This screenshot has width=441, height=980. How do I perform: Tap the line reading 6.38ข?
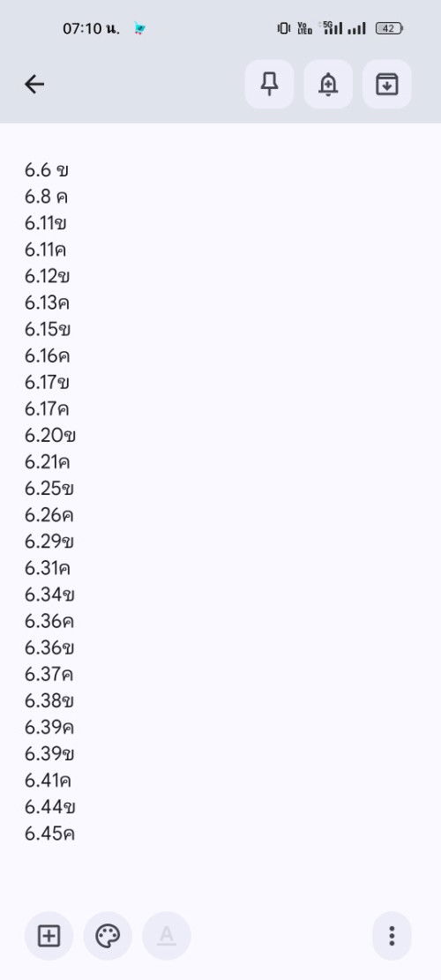click(50, 700)
